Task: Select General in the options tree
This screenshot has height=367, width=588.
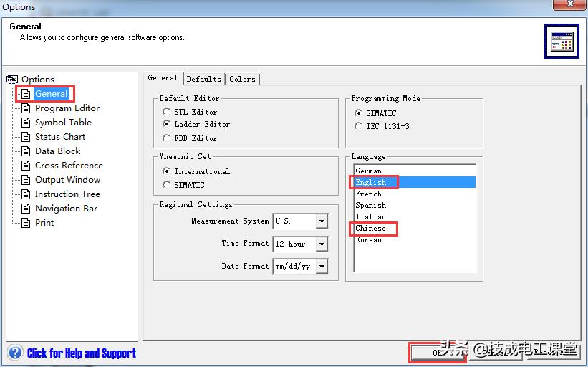Action: click(x=52, y=94)
